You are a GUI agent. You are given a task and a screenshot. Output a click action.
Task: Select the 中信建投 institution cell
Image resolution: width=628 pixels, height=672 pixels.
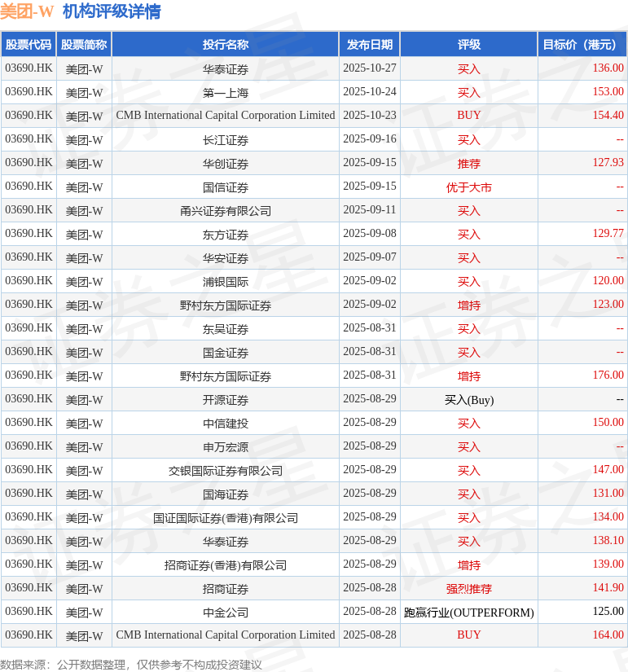pos(226,423)
